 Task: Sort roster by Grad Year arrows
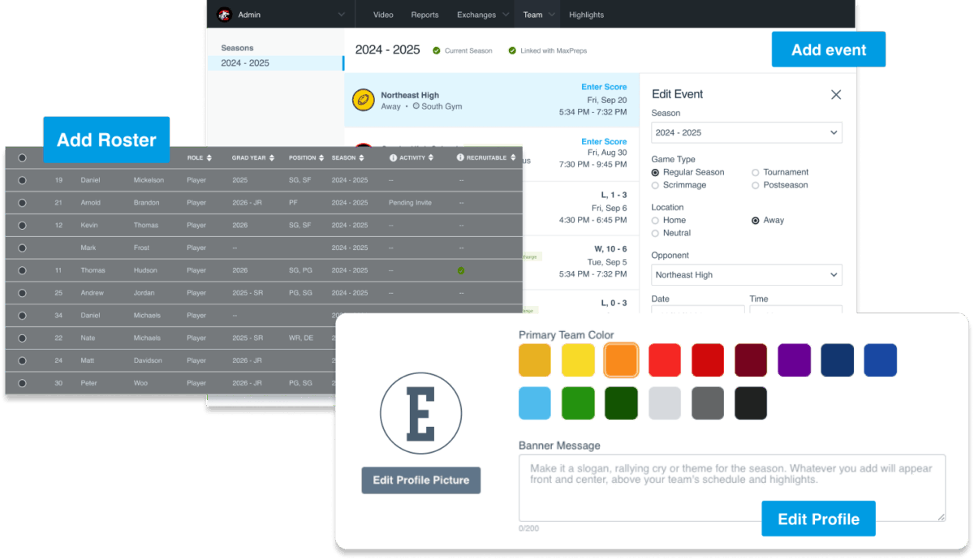tap(272, 158)
